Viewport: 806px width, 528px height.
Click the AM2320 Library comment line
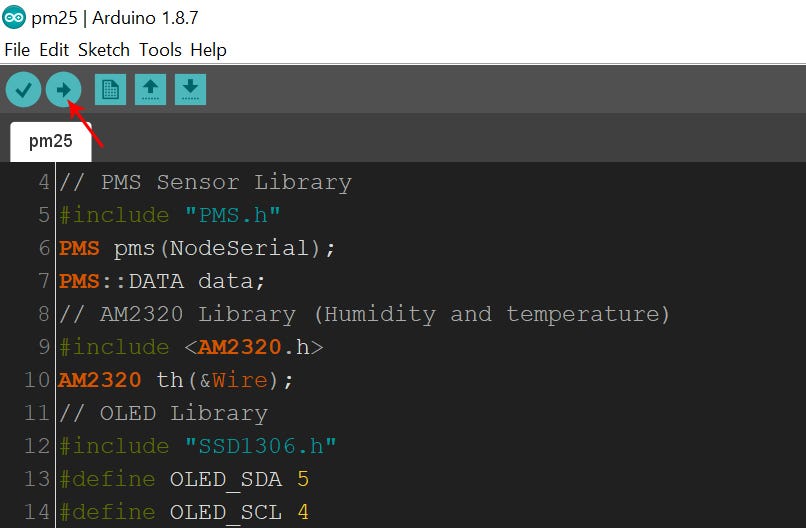point(364,314)
